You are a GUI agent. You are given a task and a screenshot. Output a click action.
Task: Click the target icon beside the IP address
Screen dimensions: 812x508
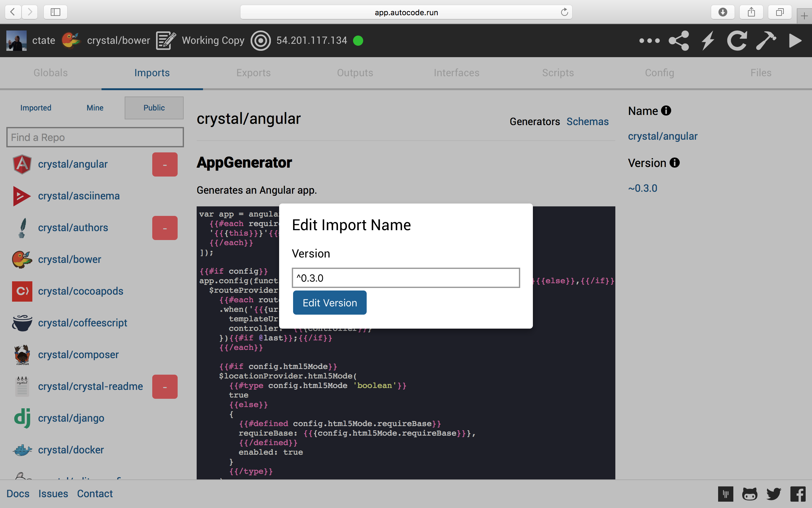click(x=260, y=41)
